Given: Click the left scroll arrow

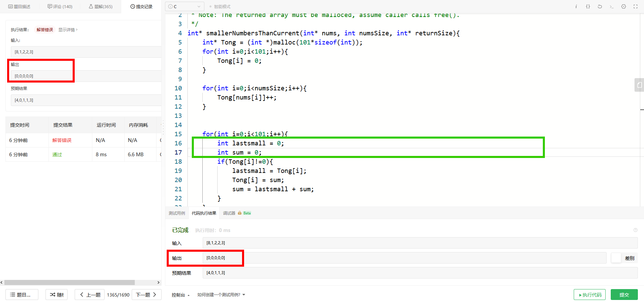Looking at the screenshot, I should (x=2, y=282).
